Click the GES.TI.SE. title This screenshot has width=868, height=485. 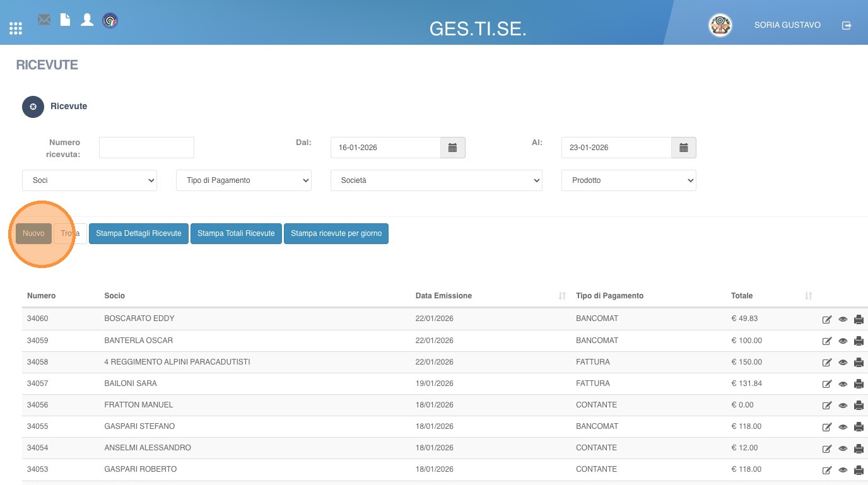click(x=478, y=28)
